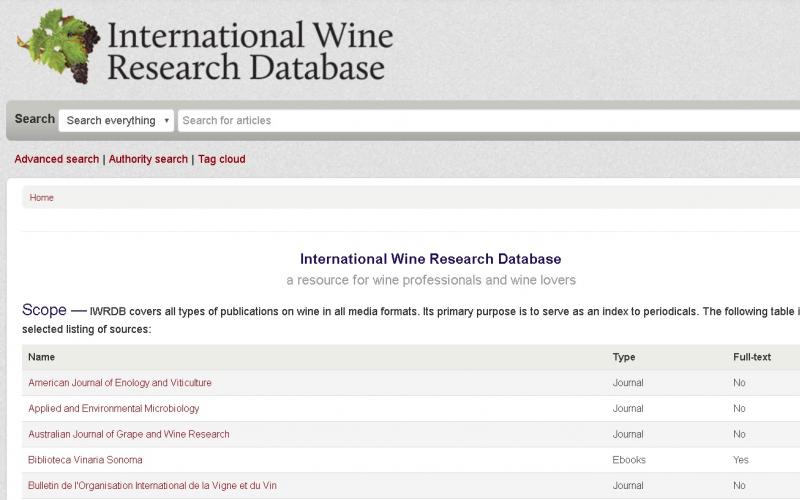Click the International Wine Research Database site title

pos(250,51)
